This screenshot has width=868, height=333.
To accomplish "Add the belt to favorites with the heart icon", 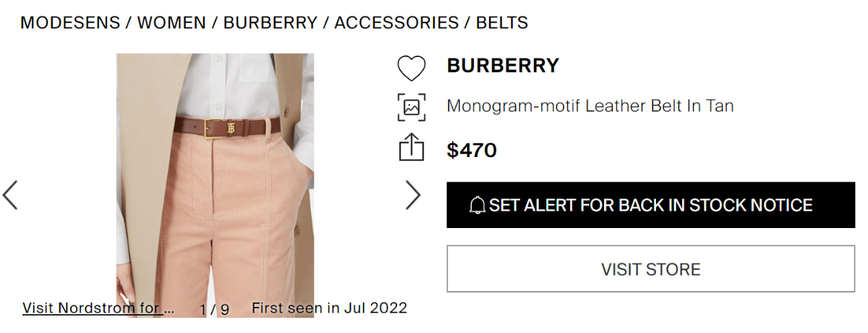I will click(412, 68).
